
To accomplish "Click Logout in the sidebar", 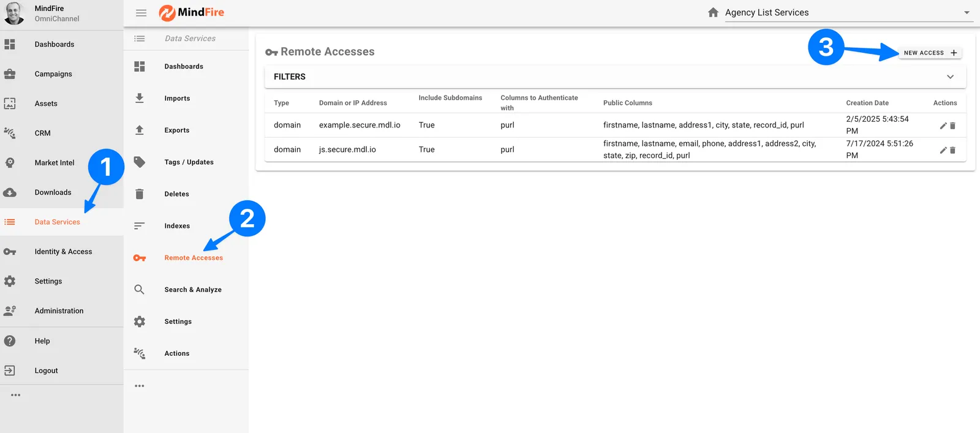I will pos(46,371).
